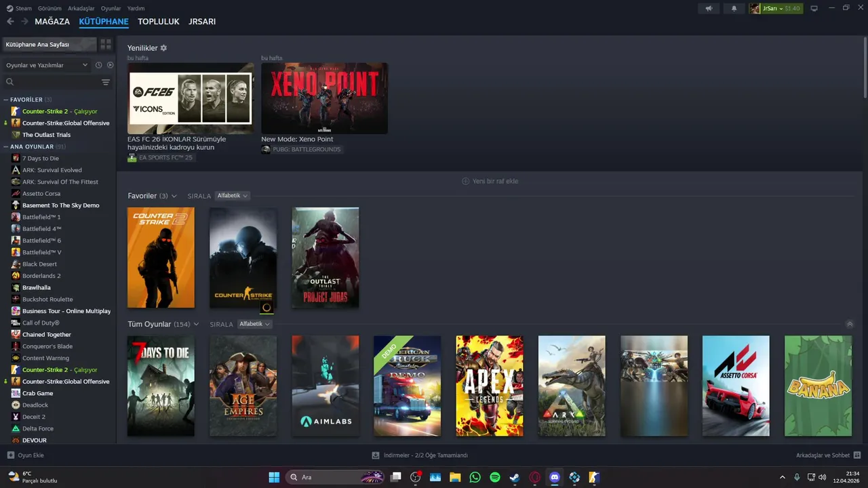Screen dimensions: 868x488
Task: Select the Banana game cover
Action: pos(818,386)
